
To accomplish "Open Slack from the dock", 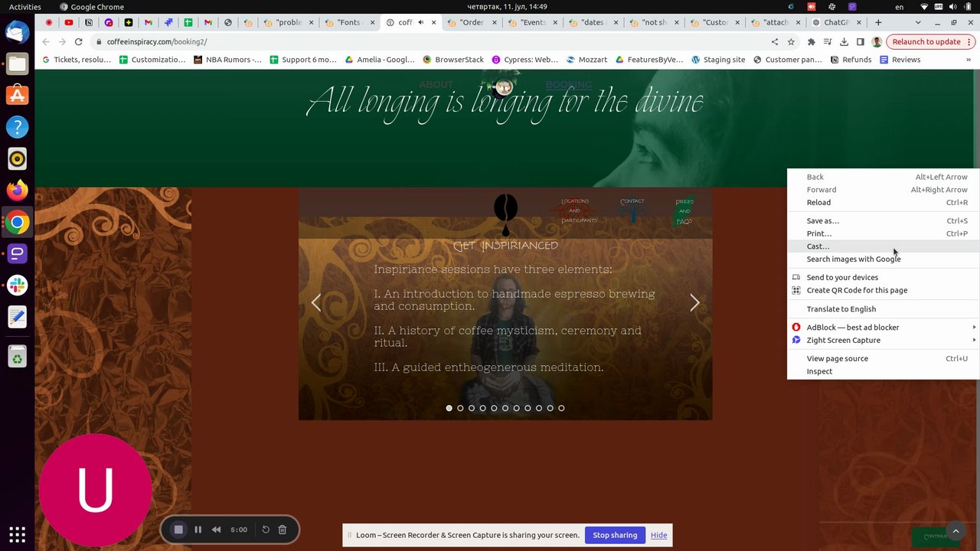I will [x=17, y=285].
